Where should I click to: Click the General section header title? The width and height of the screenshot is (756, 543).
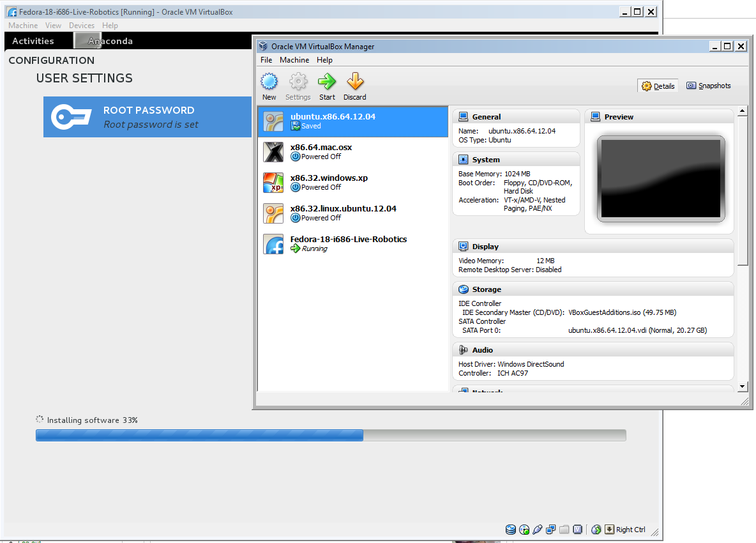point(487,117)
